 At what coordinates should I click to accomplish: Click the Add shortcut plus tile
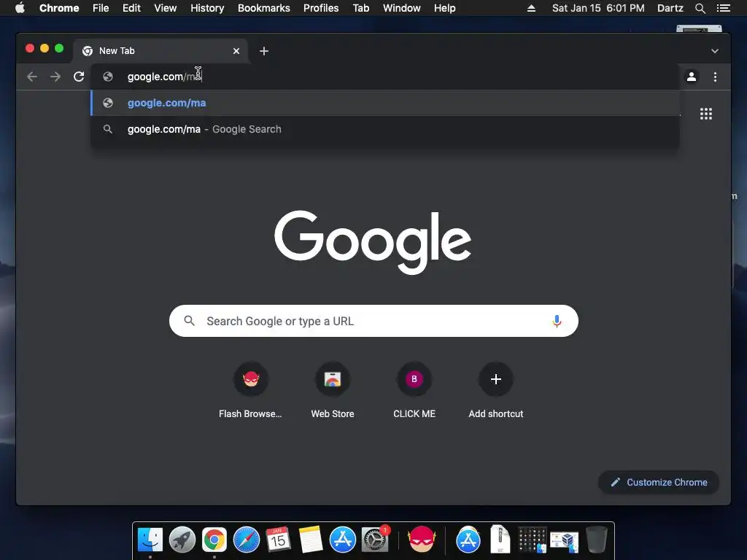pyautogui.click(x=495, y=392)
